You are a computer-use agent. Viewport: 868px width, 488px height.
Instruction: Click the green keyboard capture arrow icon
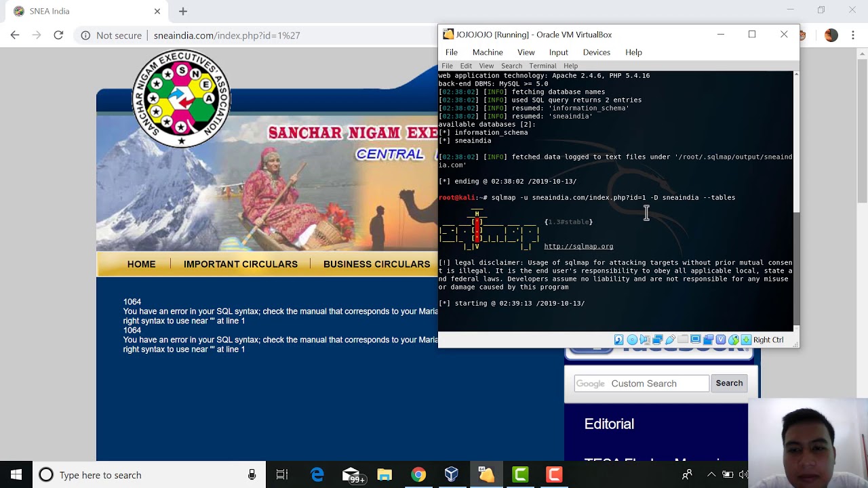click(x=746, y=340)
